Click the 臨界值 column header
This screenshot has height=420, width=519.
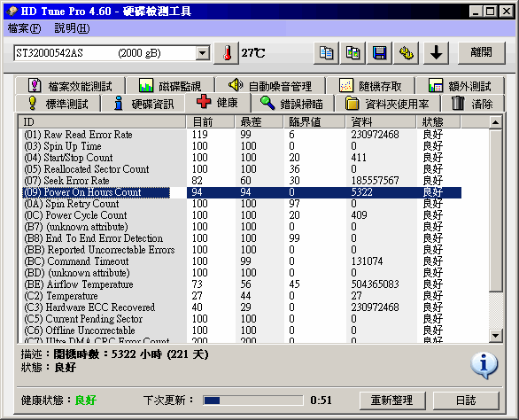tap(314, 122)
